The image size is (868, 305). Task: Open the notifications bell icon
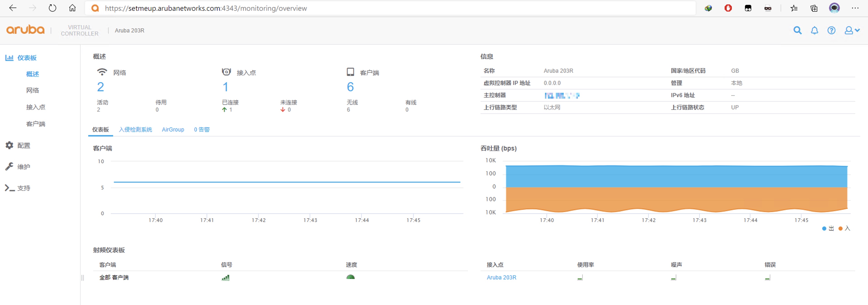pos(814,30)
